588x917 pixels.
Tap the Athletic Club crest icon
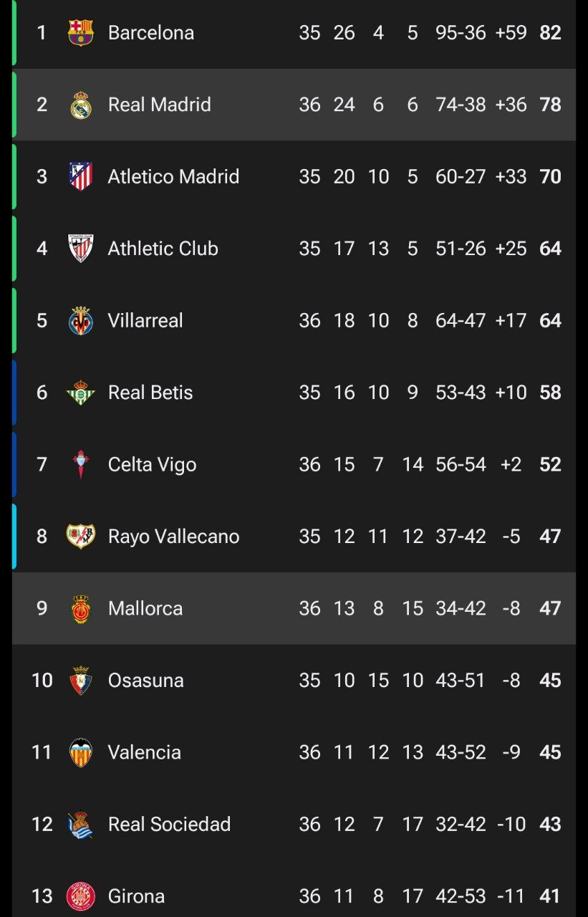[80, 249]
